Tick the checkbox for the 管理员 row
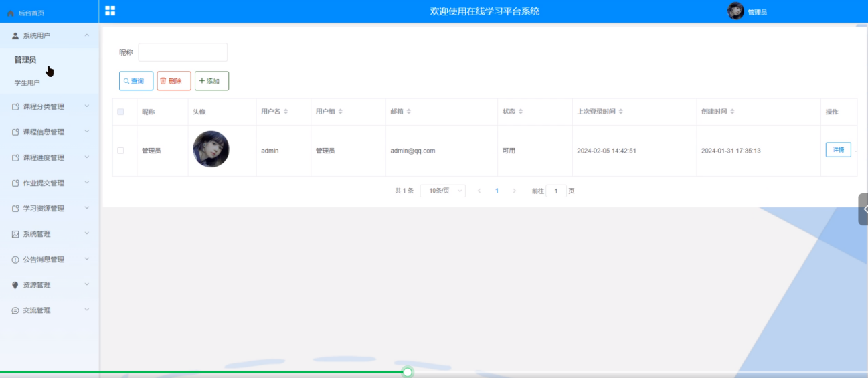Screen dimensions: 868x378 [120, 151]
